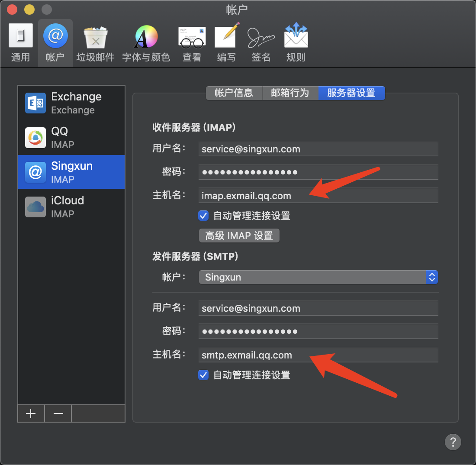Toggle IMAP 自动管理连接设置 checkbox
The width and height of the screenshot is (476, 465).
203,215
